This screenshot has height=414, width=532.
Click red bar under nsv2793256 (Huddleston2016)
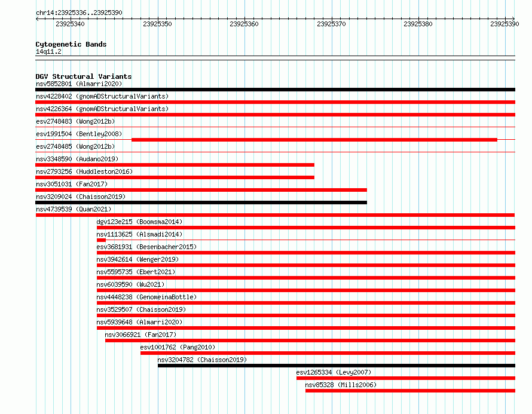coord(175,177)
